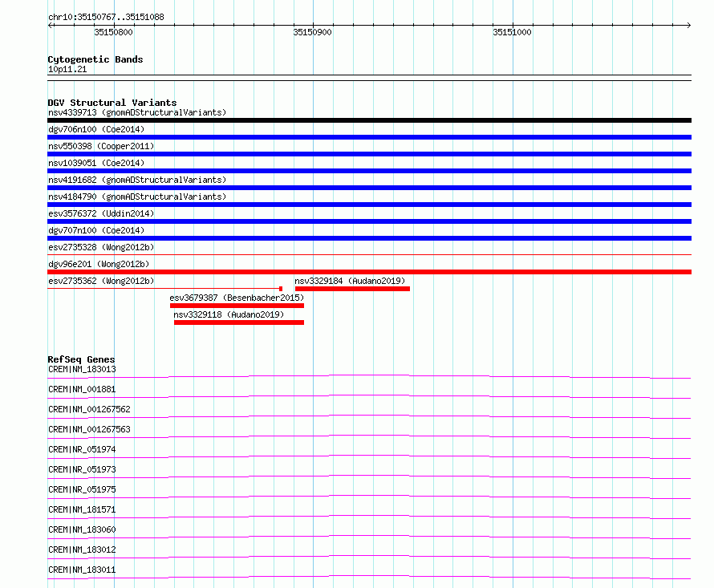Viewport: 714px width, 588px height.
Task: Open transcript CREM|NM_183060
Action: (82, 529)
